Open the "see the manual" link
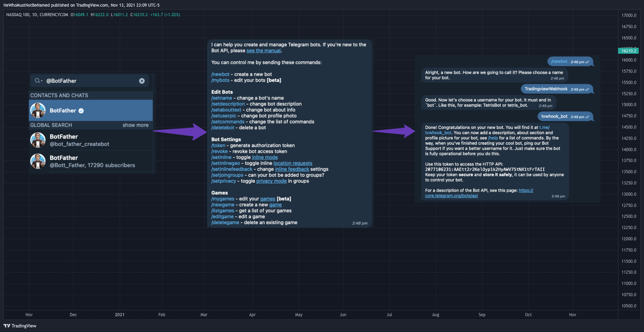644x332 pixels. [264, 51]
